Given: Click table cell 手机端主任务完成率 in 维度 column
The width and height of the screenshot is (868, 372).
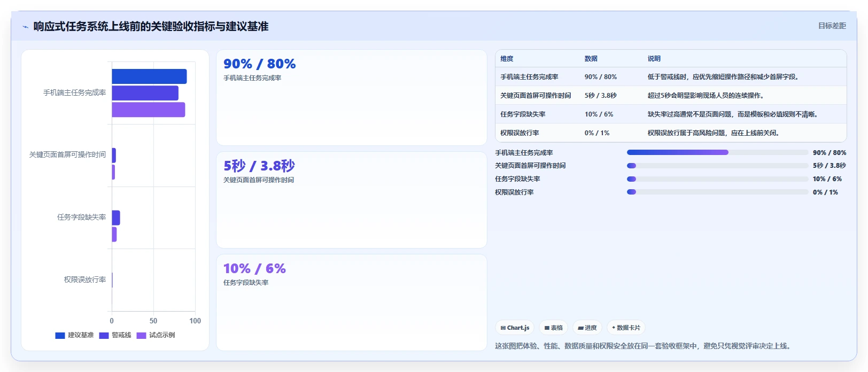Looking at the screenshot, I should tap(529, 77).
